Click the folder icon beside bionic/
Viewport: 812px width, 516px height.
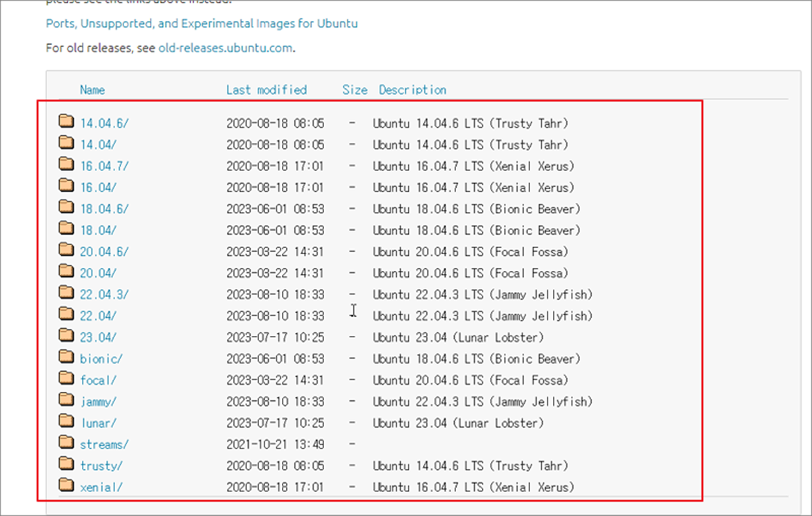tap(66, 357)
